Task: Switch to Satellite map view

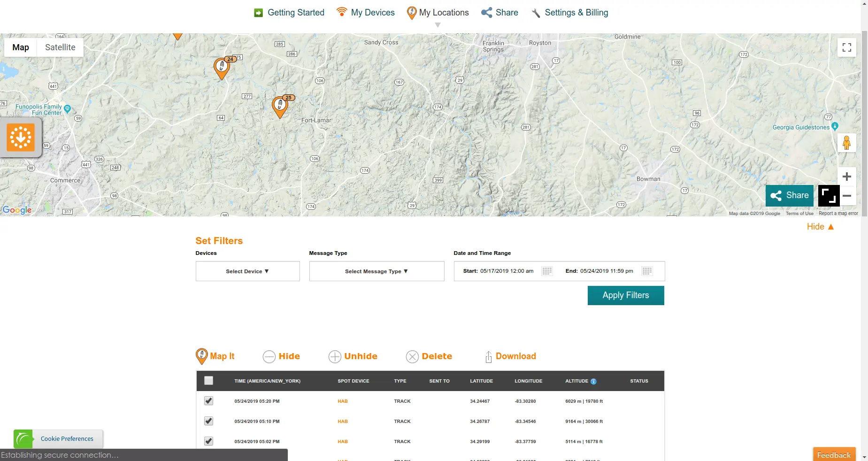Action: click(x=60, y=47)
